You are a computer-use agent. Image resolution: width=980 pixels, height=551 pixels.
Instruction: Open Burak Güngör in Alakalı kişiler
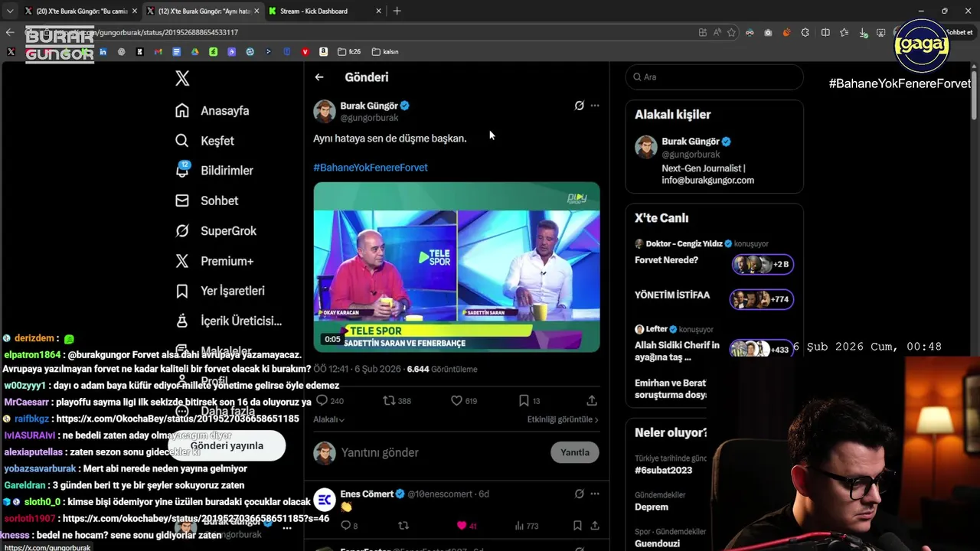tap(714, 160)
